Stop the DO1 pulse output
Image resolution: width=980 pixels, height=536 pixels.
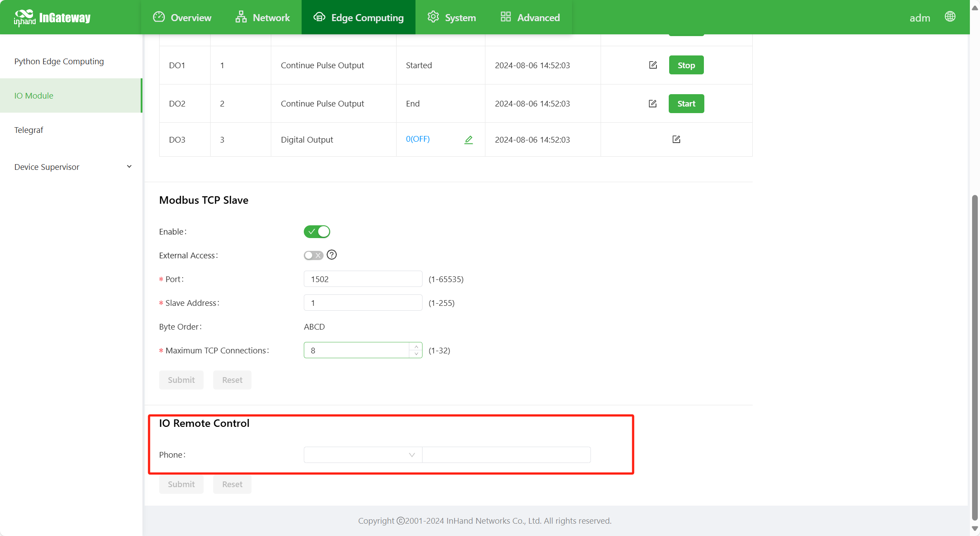point(686,65)
